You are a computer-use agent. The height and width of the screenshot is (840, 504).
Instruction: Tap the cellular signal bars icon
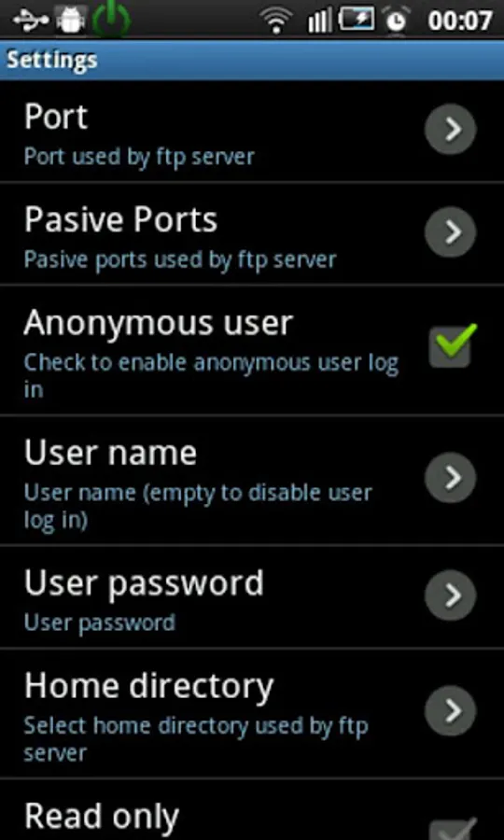[x=319, y=21]
